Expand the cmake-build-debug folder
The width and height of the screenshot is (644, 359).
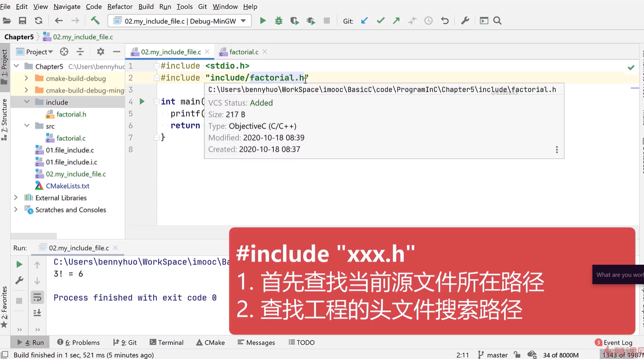click(x=27, y=78)
